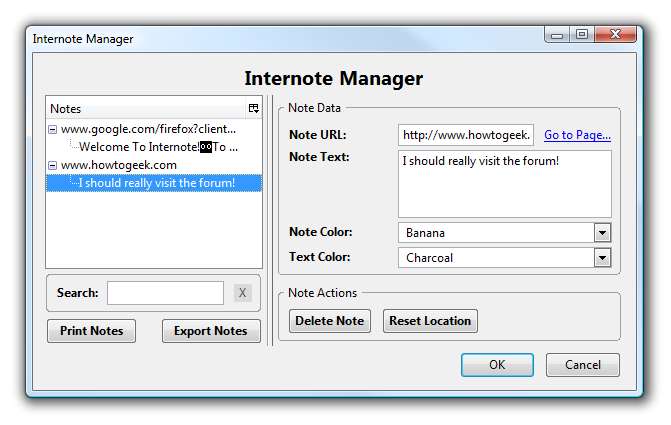The image size is (671, 425).
Task: Click Export Notes button
Action: pyautogui.click(x=211, y=331)
